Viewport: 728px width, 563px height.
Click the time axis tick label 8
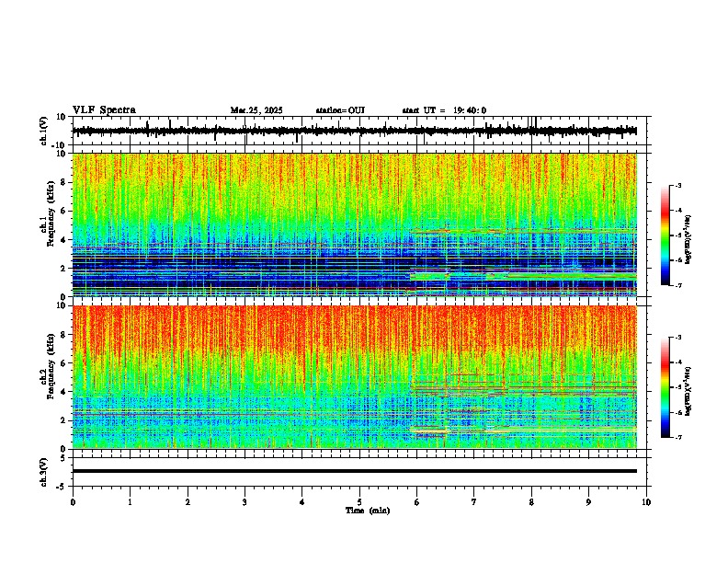(x=531, y=502)
